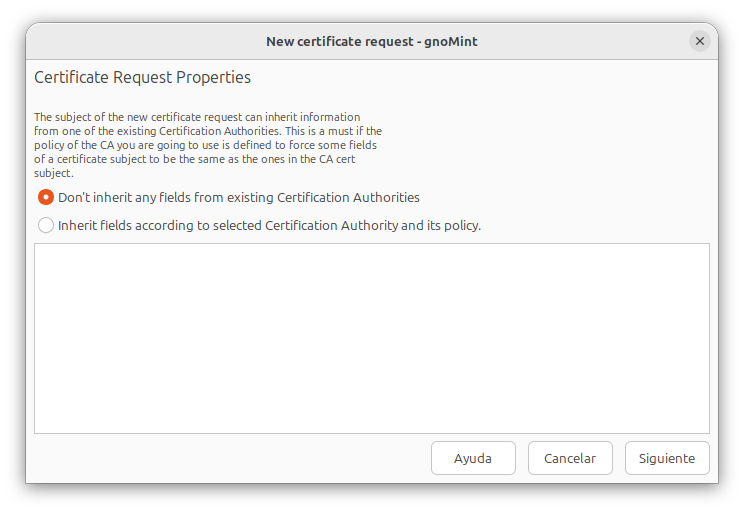Click the "Certificate Request Properties" heading
Screen dimensions: 744x512
142,77
